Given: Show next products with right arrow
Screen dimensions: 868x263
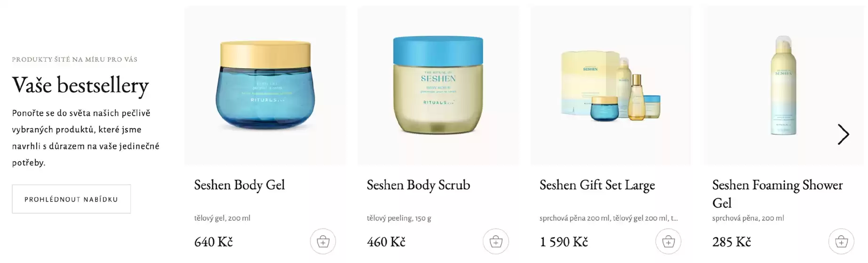Looking at the screenshot, I should [843, 134].
